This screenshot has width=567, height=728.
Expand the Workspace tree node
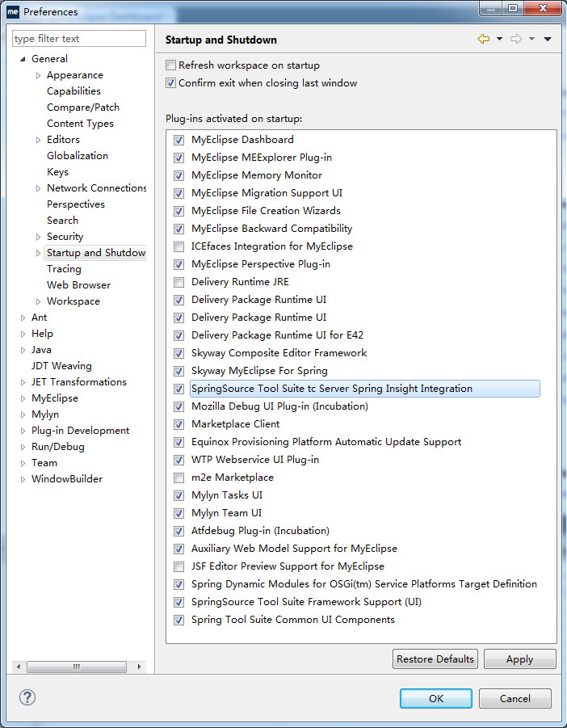coord(38,301)
